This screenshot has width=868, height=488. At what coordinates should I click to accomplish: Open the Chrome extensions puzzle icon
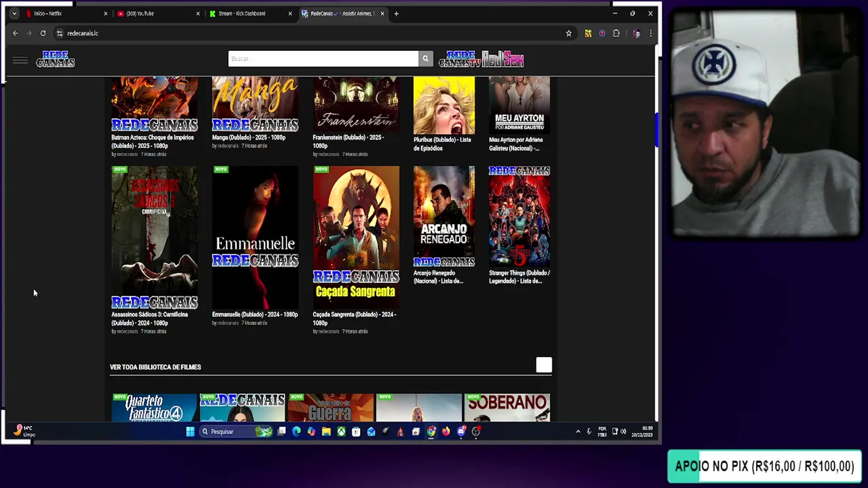616,33
